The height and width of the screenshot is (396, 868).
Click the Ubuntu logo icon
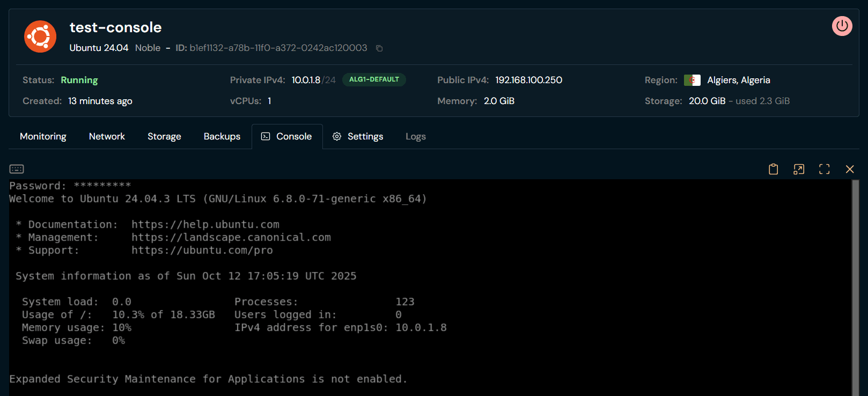tap(40, 36)
